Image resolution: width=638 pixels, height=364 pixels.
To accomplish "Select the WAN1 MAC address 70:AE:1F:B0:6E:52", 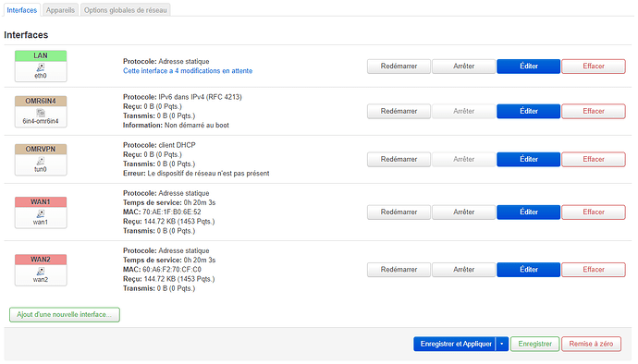I will coord(172,212).
